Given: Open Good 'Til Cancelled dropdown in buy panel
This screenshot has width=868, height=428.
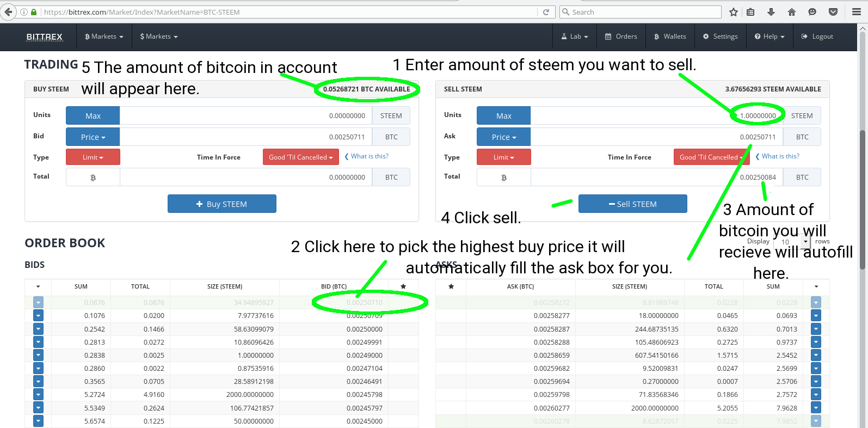Looking at the screenshot, I should click(301, 157).
